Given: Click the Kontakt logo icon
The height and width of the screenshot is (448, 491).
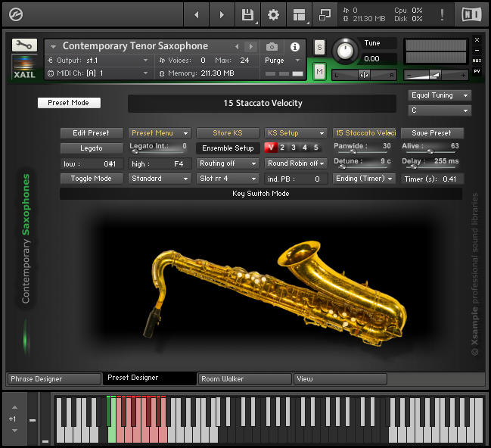Looking at the screenshot, I should (x=16, y=14).
